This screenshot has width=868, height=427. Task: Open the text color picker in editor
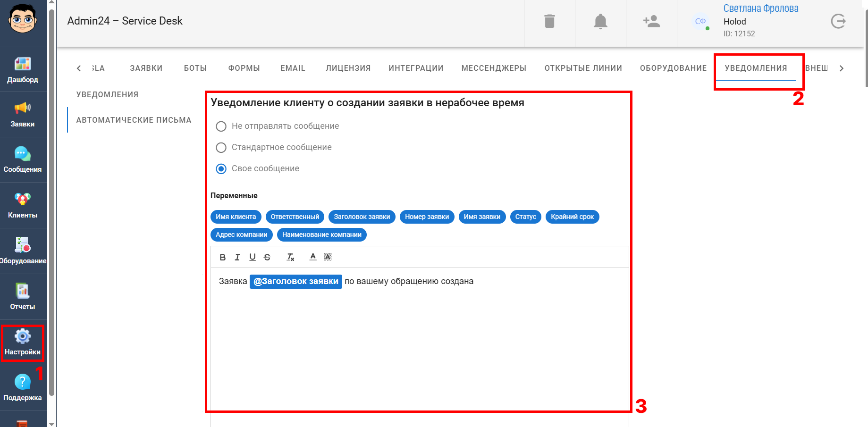(313, 257)
